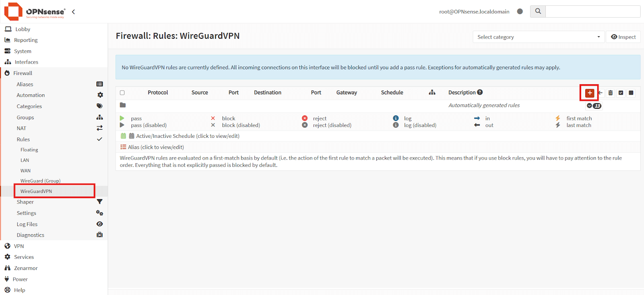The width and height of the screenshot is (644, 295).
Task: Click the Inspect button
Action: (623, 37)
